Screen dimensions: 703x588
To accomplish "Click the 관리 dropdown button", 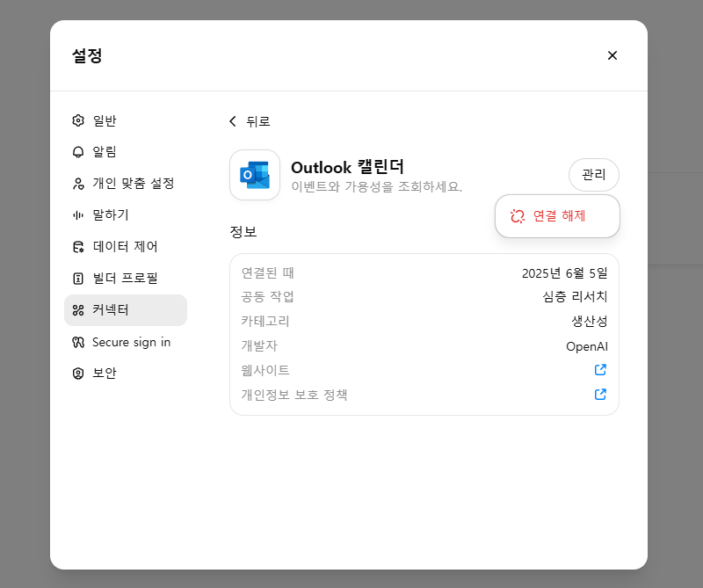I will point(594,175).
